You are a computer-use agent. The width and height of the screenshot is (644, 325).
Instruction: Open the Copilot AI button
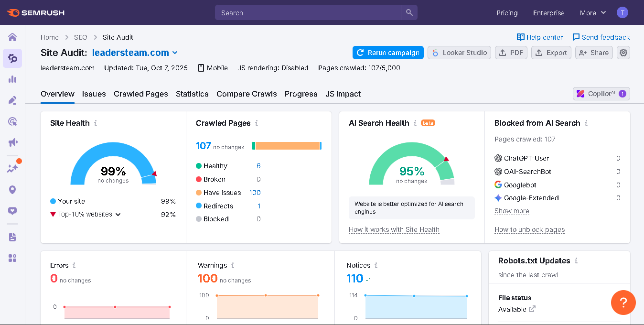(x=601, y=94)
